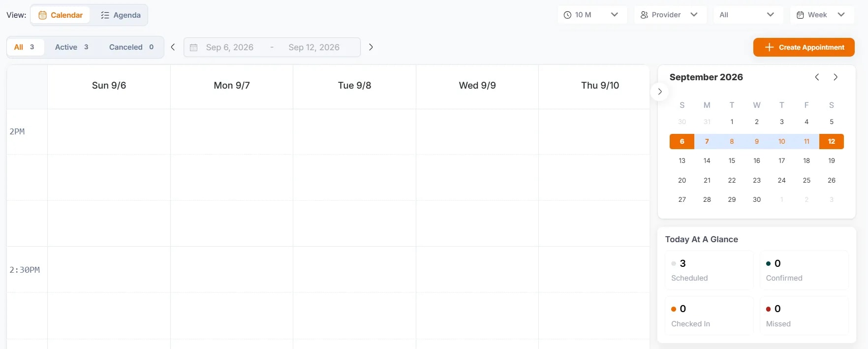Click calendar icon in Week dropdown
Image resolution: width=868 pixels, height=349 pixels.
[800, 15]
